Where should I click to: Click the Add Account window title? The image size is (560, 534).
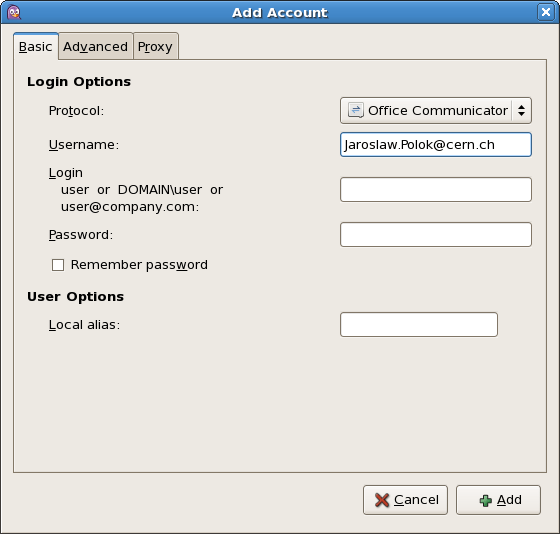tap(280, 13)
